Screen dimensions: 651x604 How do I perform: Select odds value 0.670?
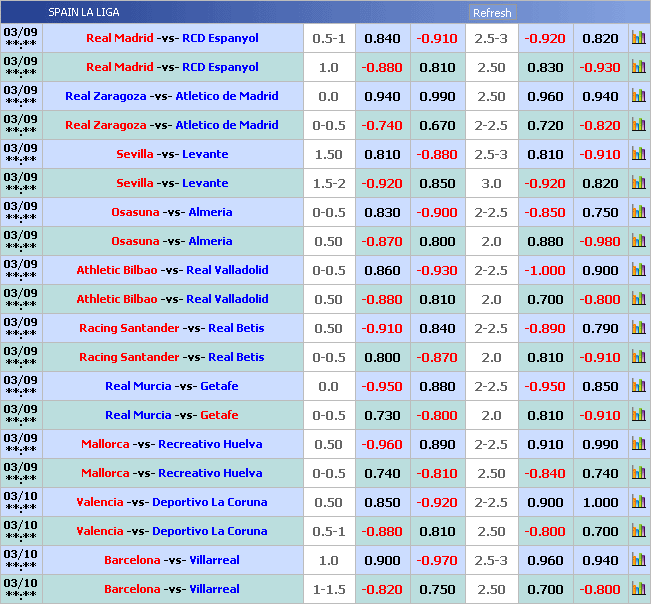click(x=437, y=125)
